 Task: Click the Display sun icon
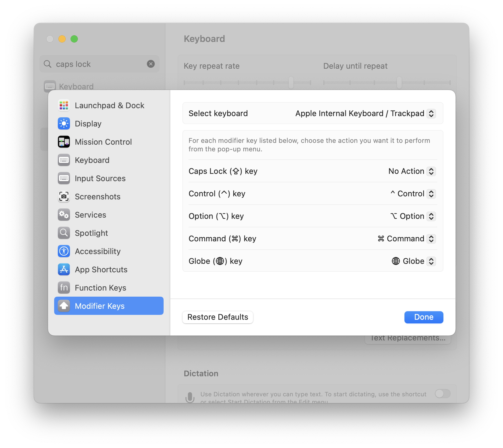[x=64, y=124]
